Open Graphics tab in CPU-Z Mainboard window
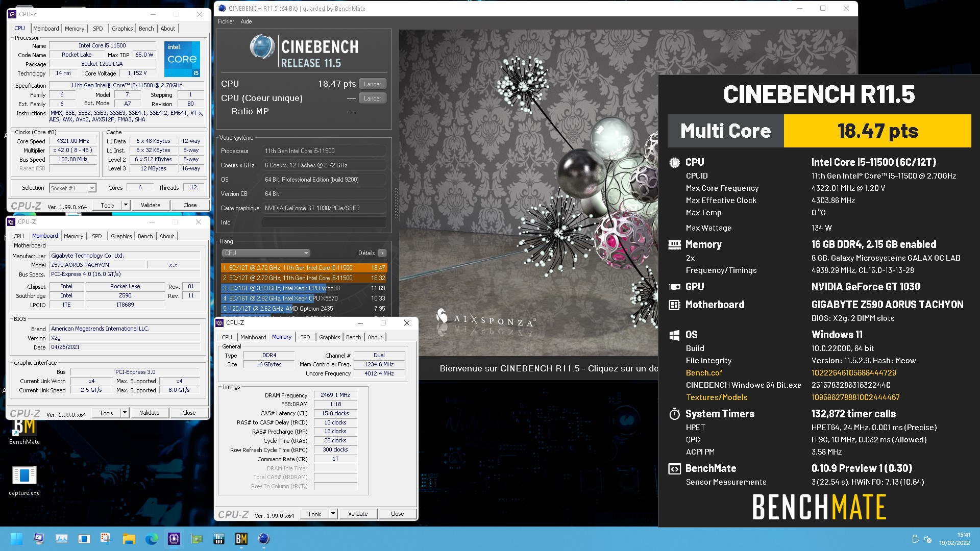980x551 pixels. 121,236
